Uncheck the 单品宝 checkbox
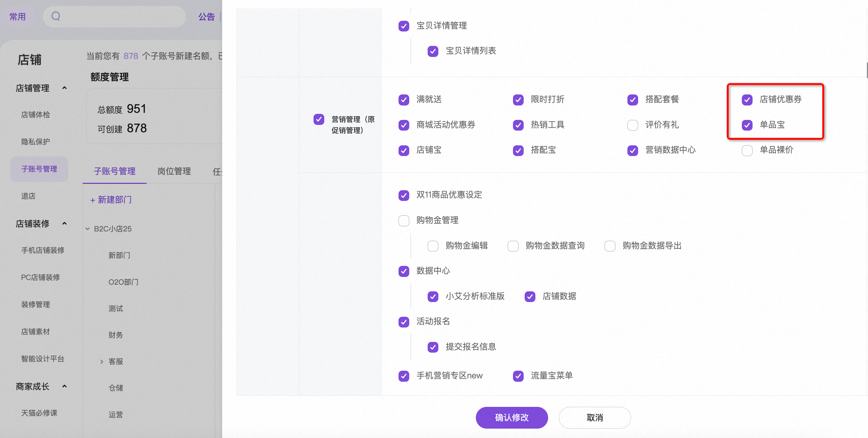The width and height of the screenshot is (868, 438). click(x=747, y=125)
